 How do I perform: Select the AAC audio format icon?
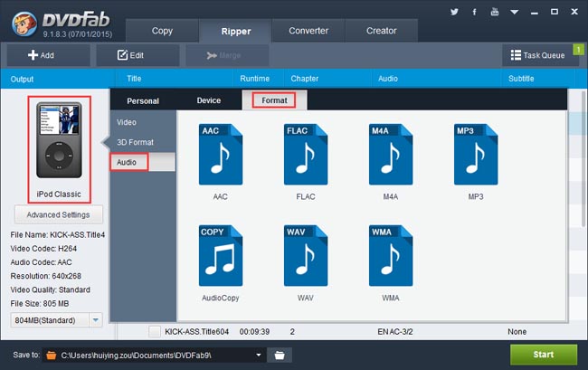point(221,154)
